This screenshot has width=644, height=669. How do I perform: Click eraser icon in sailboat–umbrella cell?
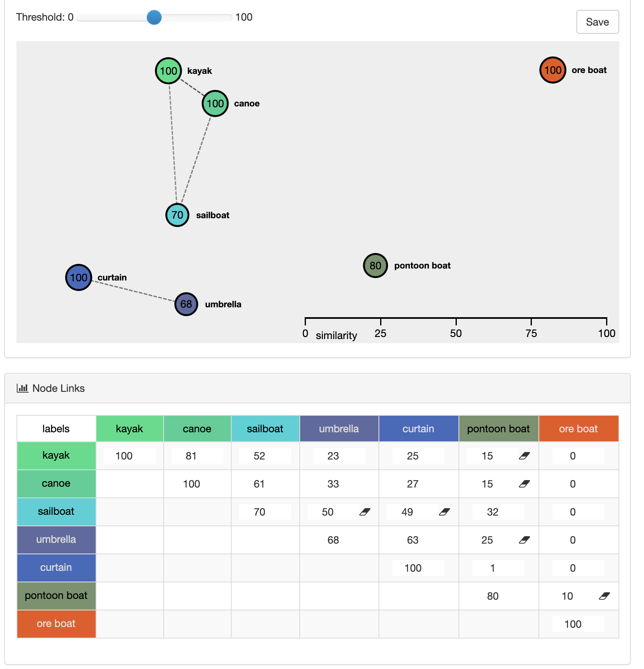[365, 512]
